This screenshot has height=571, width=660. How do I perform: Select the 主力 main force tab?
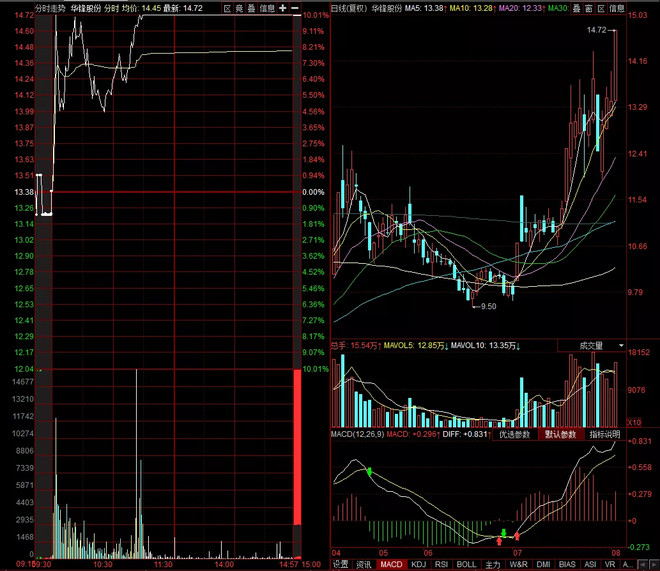click(x=492, y=564)
